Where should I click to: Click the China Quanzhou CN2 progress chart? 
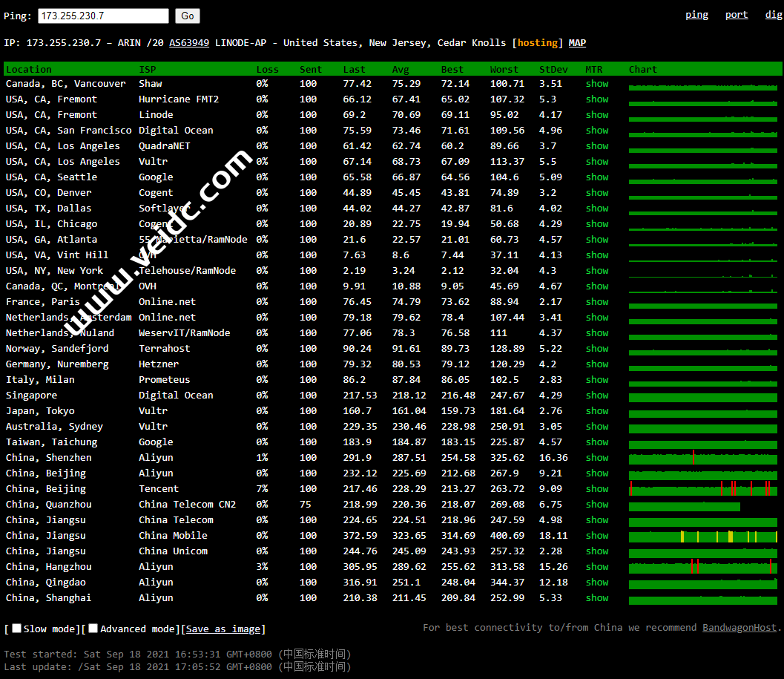click(684, 505)
